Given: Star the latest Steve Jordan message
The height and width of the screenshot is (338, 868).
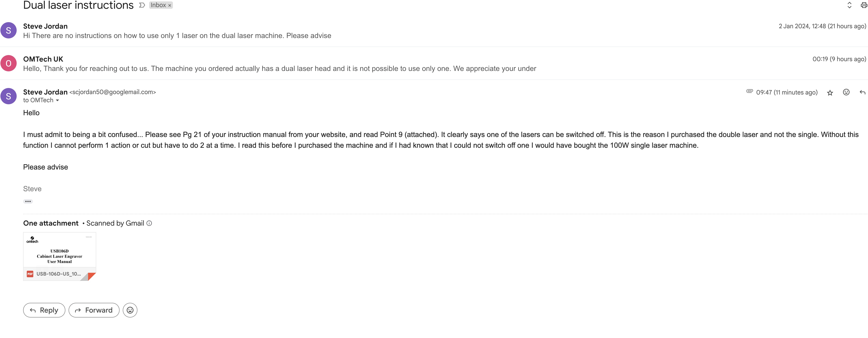Looking at the screenshot, I should (x=830, y=93).
